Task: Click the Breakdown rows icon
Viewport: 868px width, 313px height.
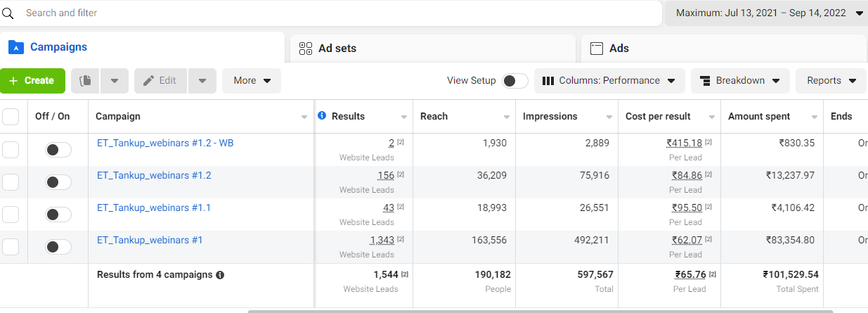Action: (704, 81)
